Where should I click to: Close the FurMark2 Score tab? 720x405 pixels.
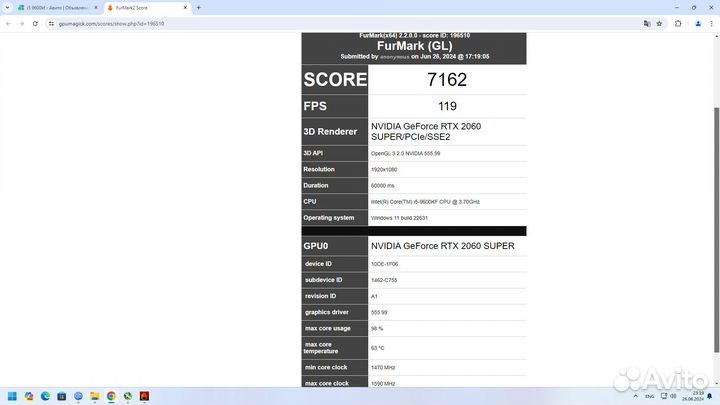(x=185, y=8)
